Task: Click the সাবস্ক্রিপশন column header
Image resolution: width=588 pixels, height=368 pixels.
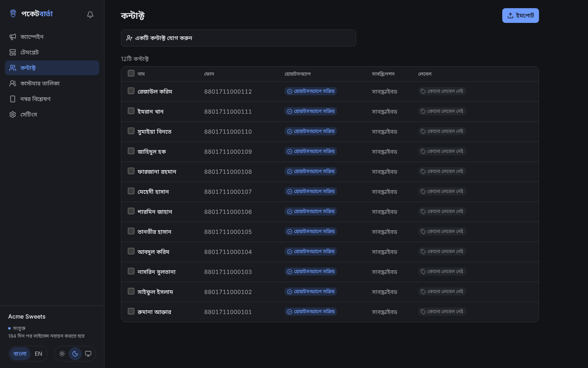Action: click(x=383, y=74)
